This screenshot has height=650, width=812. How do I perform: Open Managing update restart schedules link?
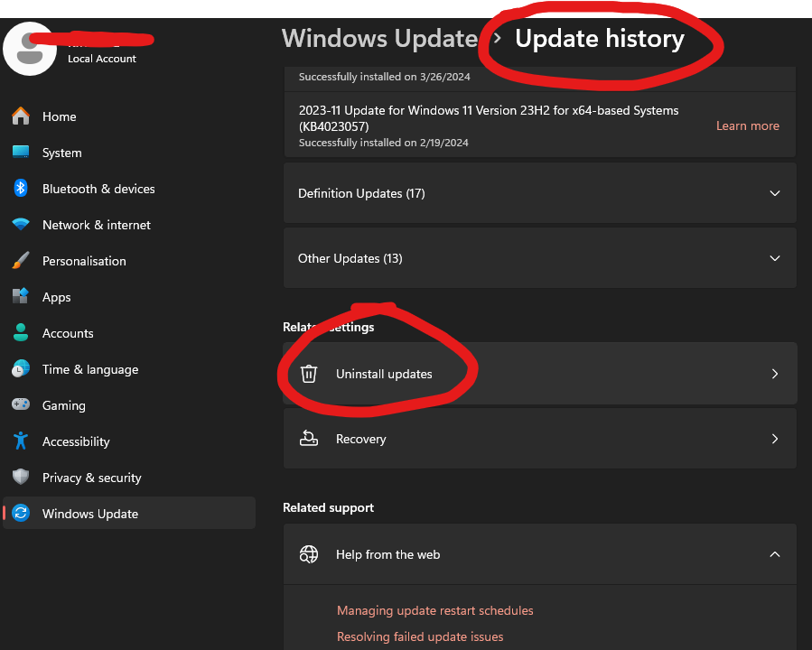pyautogui.click(x=435, y=610)
